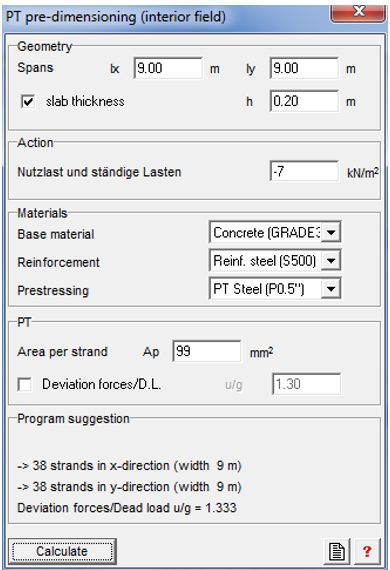This screenshot has width=390, height=570.
Task: Click the Reinf. steel (S500) combo text
Action: point(265,261)
